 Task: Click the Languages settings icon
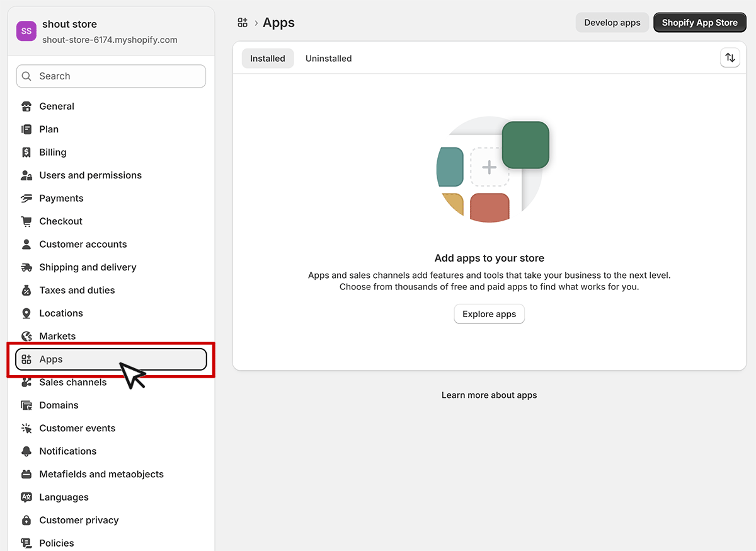[x=25, y=497]
